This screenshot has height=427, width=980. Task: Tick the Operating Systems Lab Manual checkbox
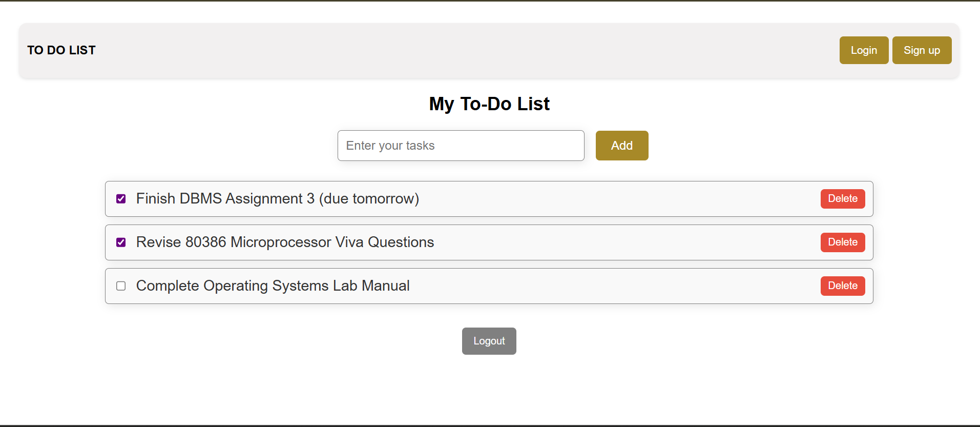click(121, 286)
